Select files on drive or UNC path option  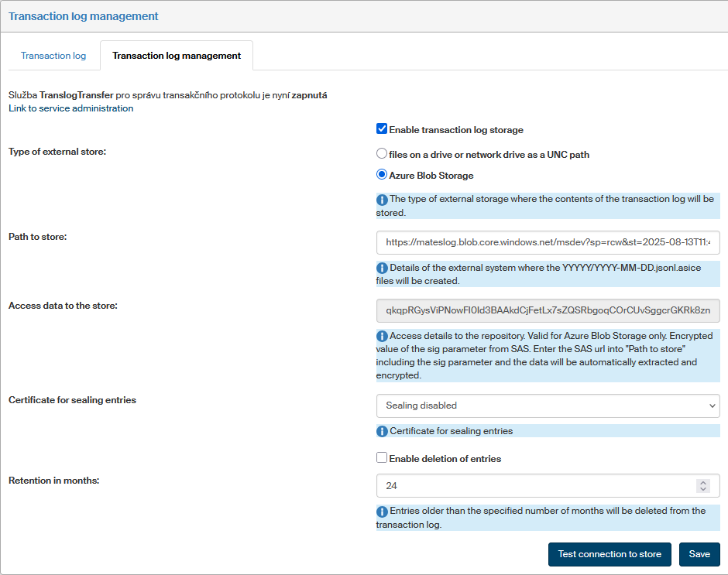click(382, 154)
